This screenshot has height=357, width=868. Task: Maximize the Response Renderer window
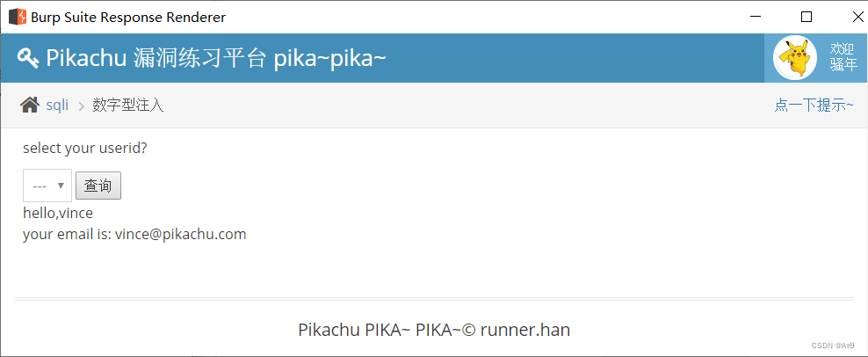807,17
